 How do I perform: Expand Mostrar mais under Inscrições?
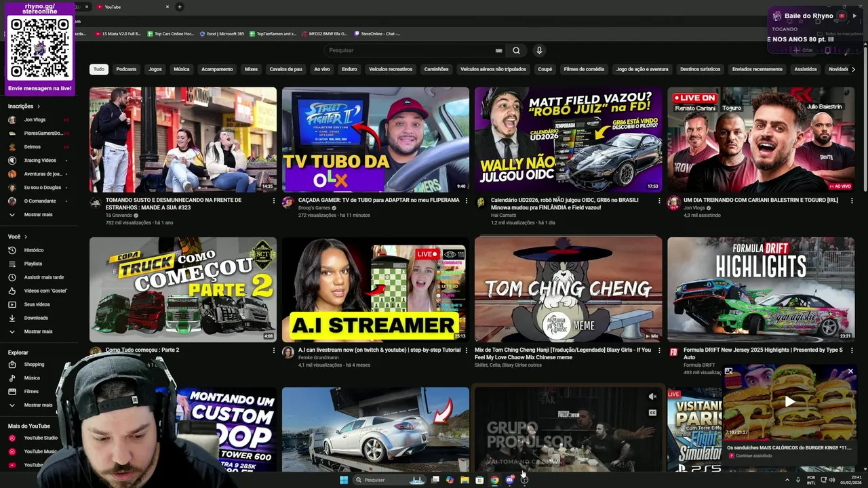tap(38, 215)
